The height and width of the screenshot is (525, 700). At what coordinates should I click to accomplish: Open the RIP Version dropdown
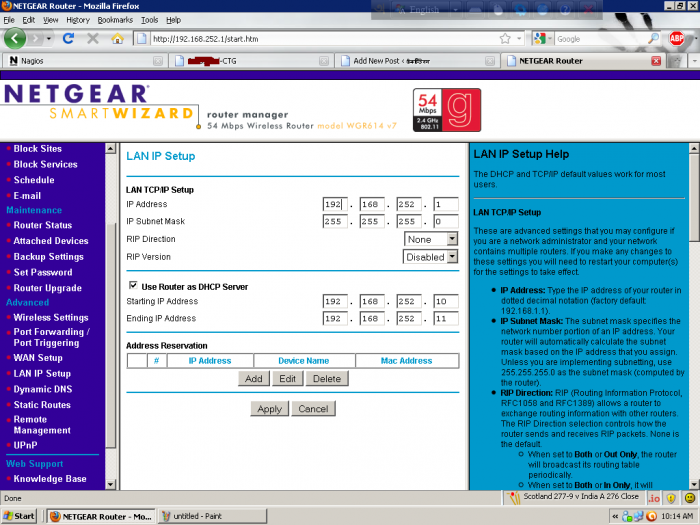[x=430, y=257]
